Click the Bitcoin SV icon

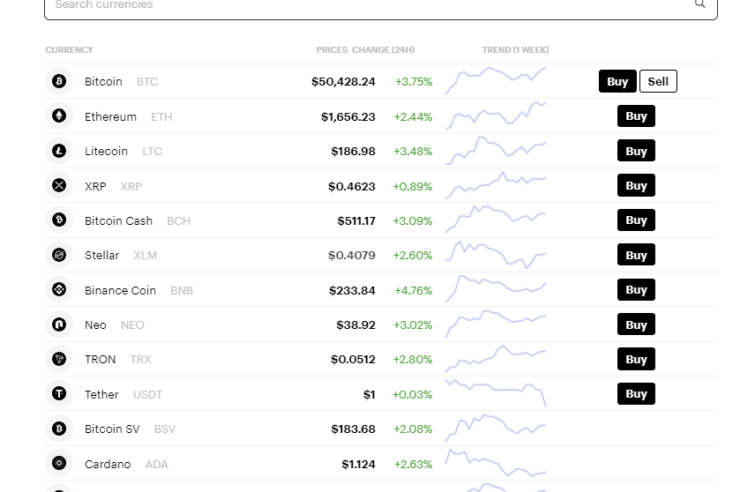(59, 428)
